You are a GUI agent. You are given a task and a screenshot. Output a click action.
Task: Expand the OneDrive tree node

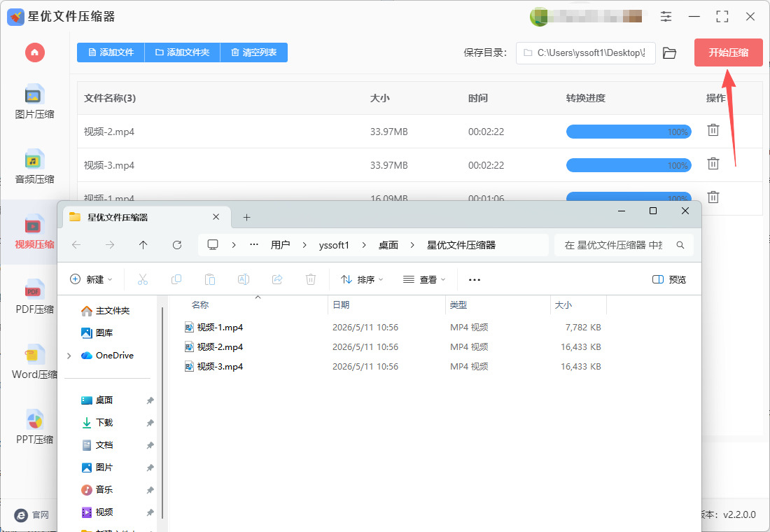(x=69, y=356)
